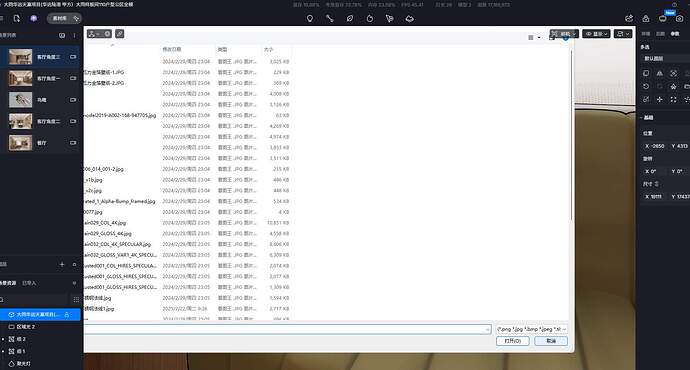Select the file ending 006_014_001-2.jpg
690x370 pixels.
[x=104, y=169]
